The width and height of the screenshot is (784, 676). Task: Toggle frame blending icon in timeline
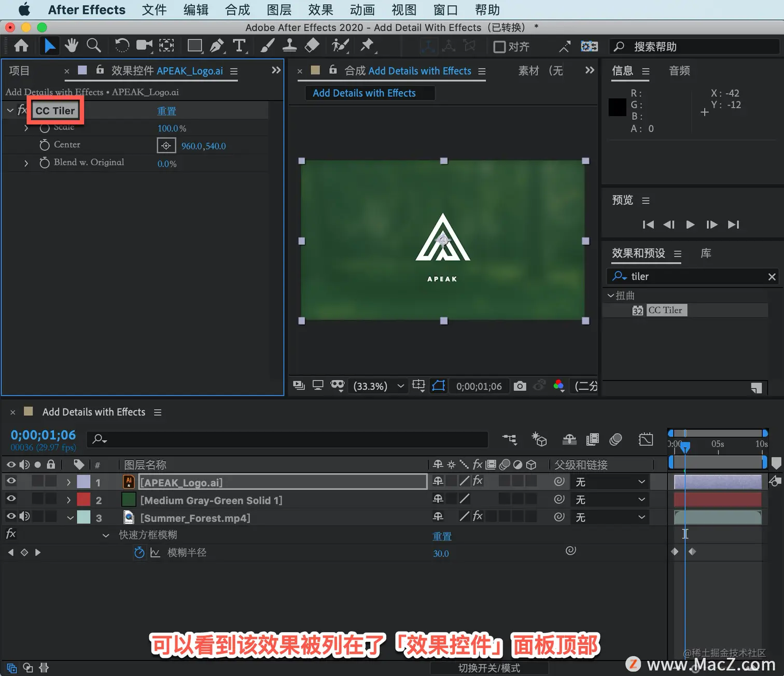(592, 440)
